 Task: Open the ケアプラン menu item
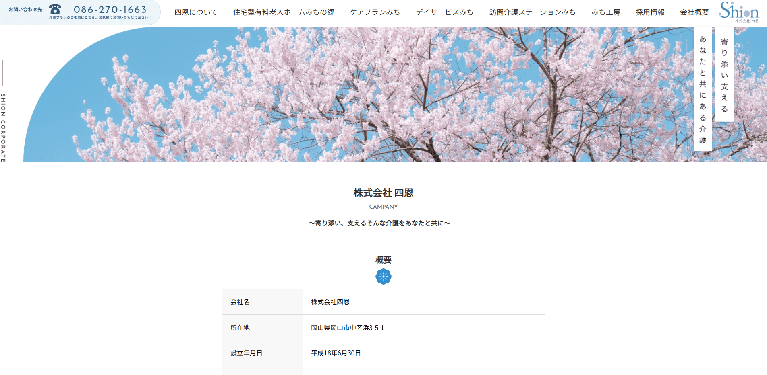(375, 12)
